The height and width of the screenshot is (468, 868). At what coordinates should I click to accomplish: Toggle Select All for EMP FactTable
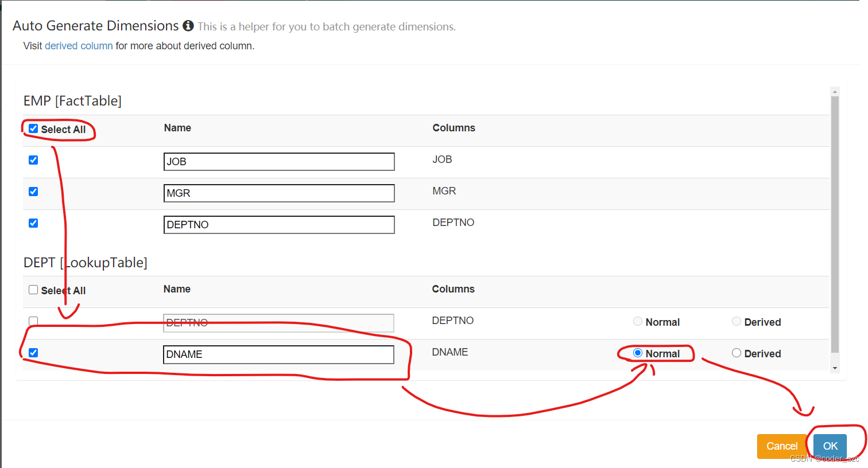click(33, 128)
